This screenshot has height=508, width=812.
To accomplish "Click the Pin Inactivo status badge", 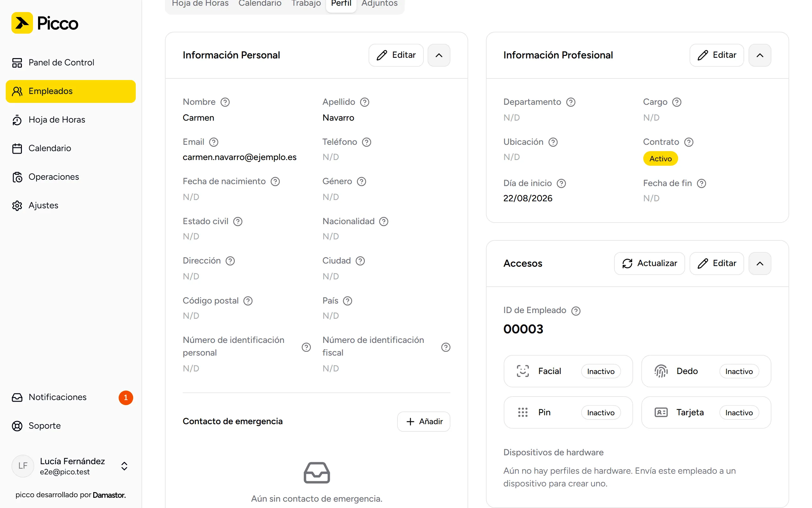I will click(x=601, y=412).
